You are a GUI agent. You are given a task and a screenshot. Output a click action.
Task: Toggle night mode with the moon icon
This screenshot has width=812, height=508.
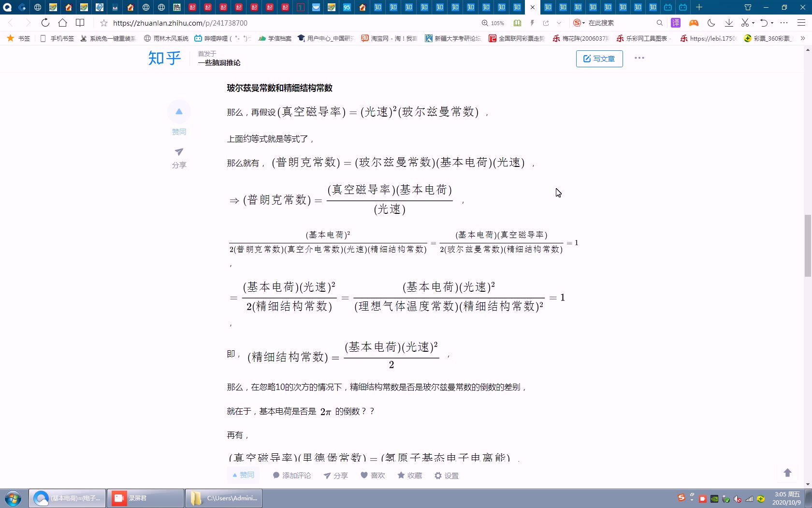711,23
